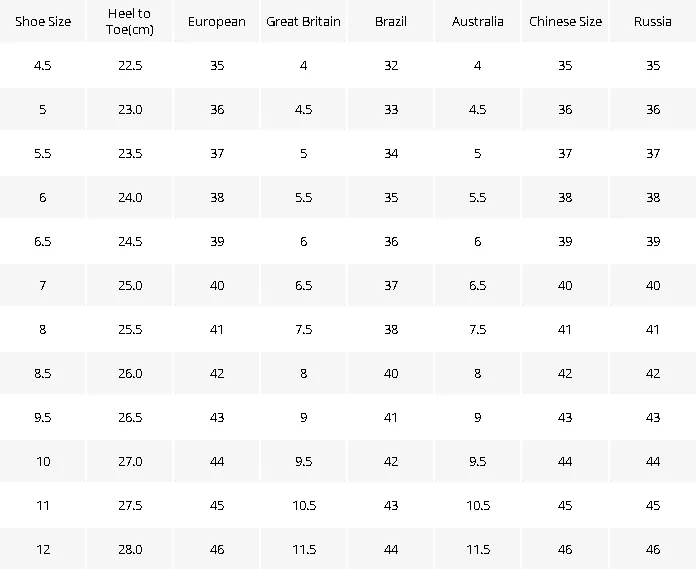Screen dimensions: 697x569
Task: Click Great Britain size 10.5 cell
Action: click(304, 505)
